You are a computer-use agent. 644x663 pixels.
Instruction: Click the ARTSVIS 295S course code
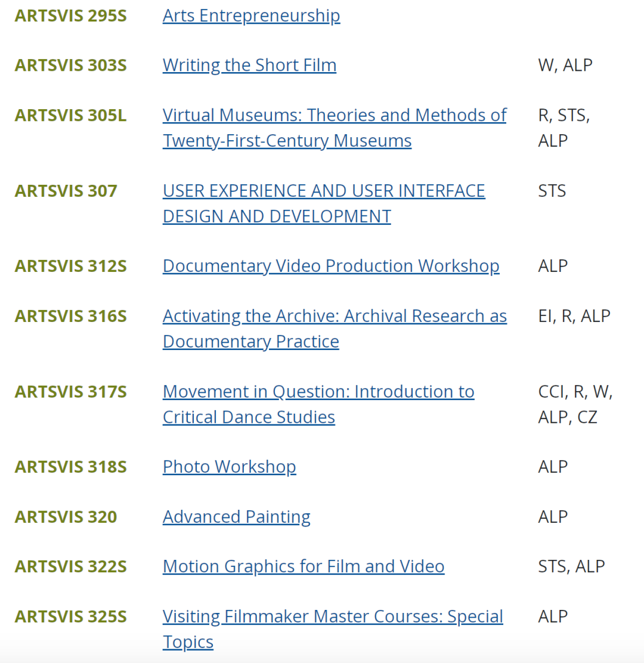click(x=70, y=16)
